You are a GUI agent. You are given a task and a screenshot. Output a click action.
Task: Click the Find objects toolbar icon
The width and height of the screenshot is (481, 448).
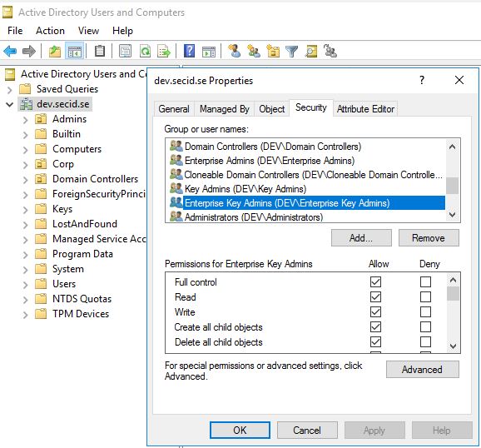click(310, 51)
